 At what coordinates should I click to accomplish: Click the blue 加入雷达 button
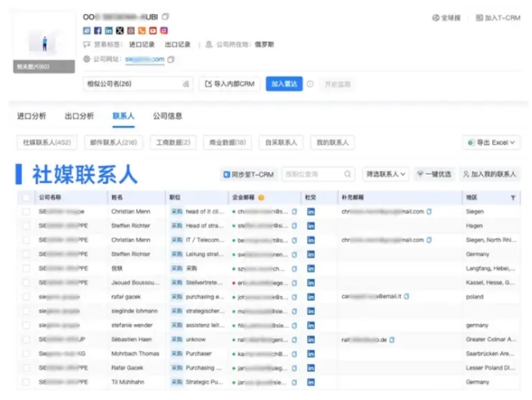point(284,83)
